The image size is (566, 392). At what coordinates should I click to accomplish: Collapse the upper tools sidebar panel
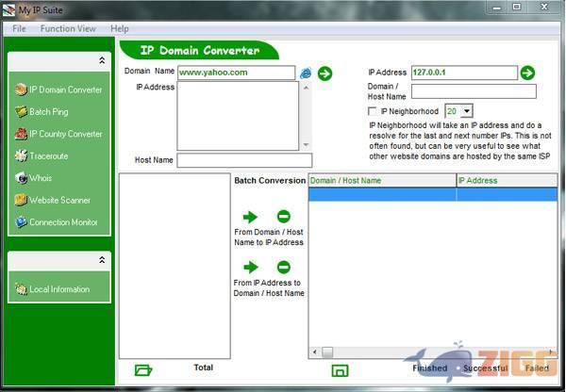[x=102, y=60]
